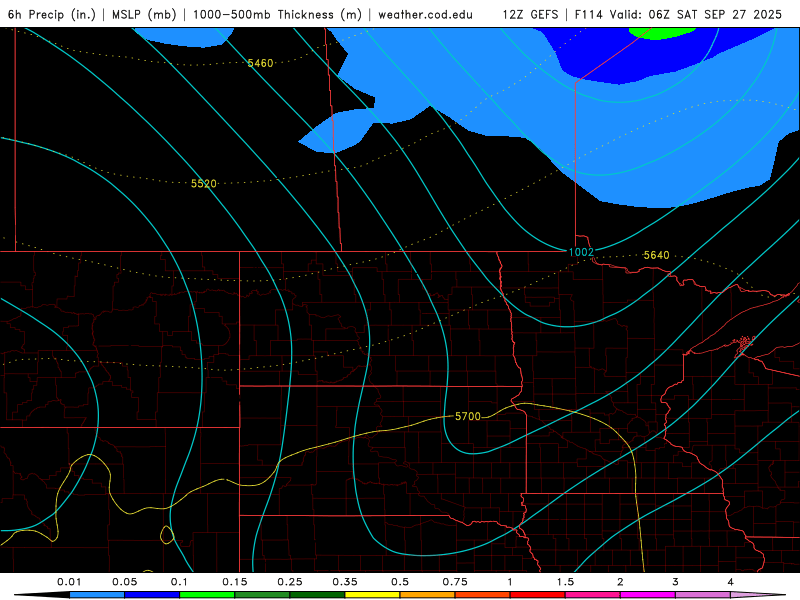The width and height of the screenshot is (800, 600).
Task: Pick the orange-red 0.75–1 legend swatch
Action: point(483,595)
